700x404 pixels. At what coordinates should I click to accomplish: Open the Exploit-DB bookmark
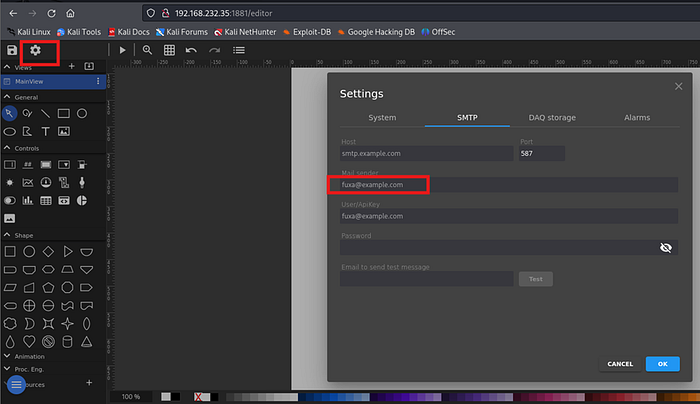pyautogui.click(x=307, y=32)
